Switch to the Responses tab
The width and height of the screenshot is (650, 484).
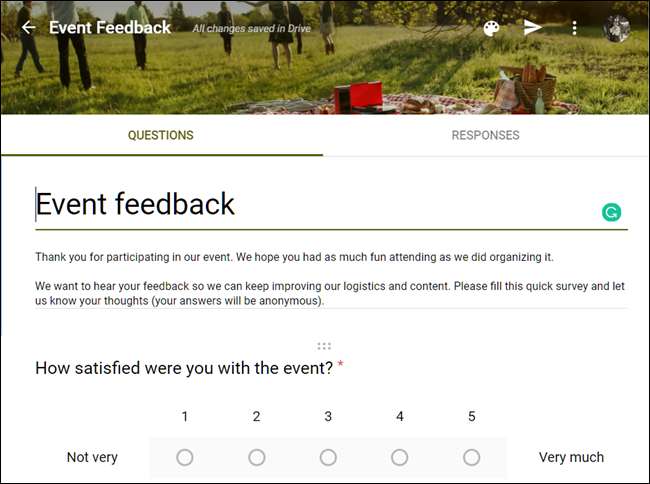[485, 135]
